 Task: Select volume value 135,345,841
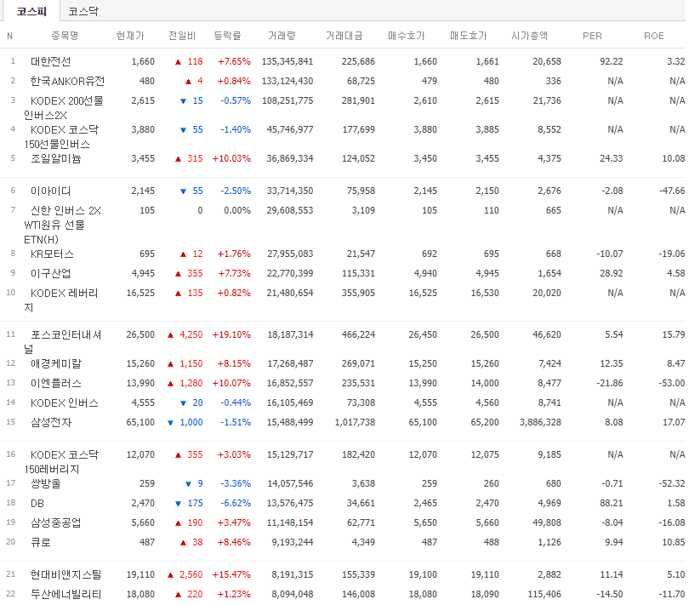(287, 61)
